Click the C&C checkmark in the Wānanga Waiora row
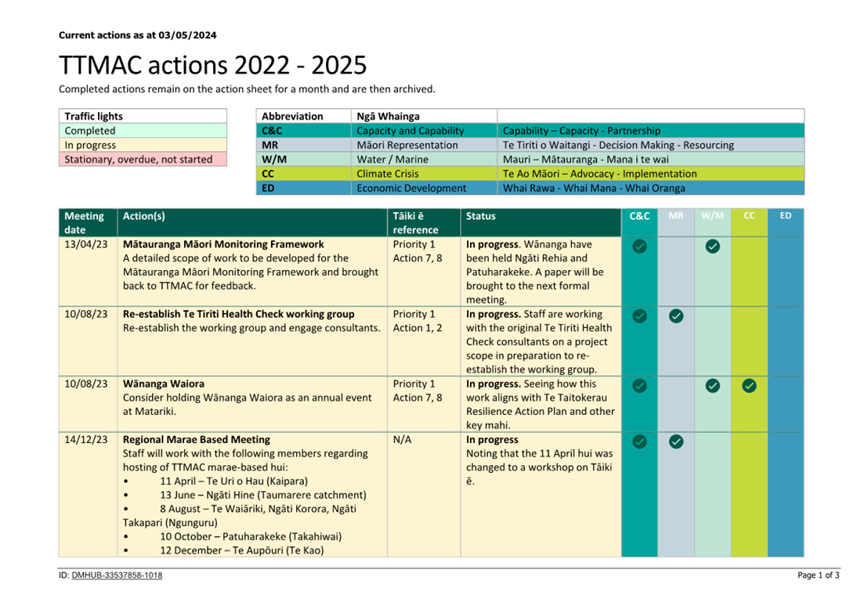 639,386
